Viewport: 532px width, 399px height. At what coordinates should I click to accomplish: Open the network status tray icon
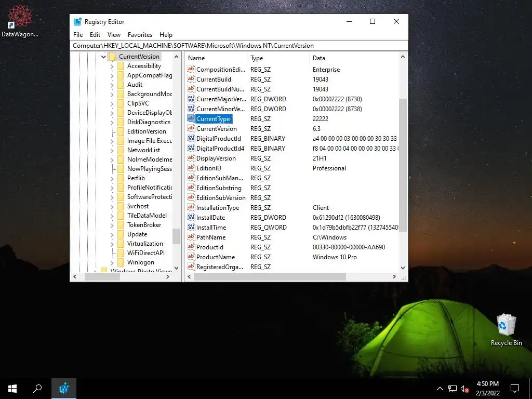tap(453, 389)
